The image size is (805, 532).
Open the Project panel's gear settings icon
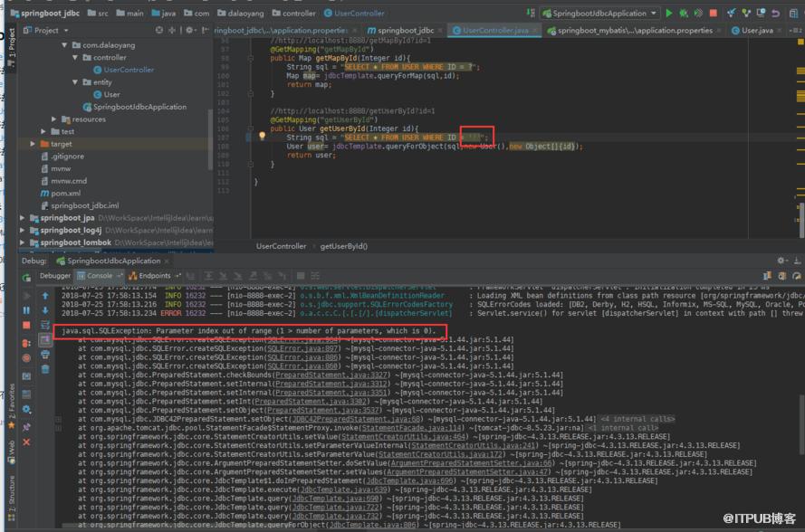click(x=189, y=30)
